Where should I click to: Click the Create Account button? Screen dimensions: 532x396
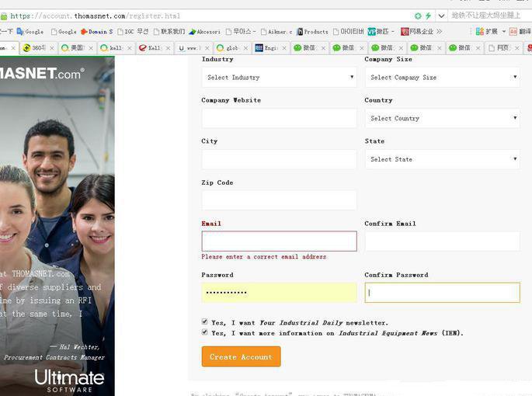pos(241,356)
